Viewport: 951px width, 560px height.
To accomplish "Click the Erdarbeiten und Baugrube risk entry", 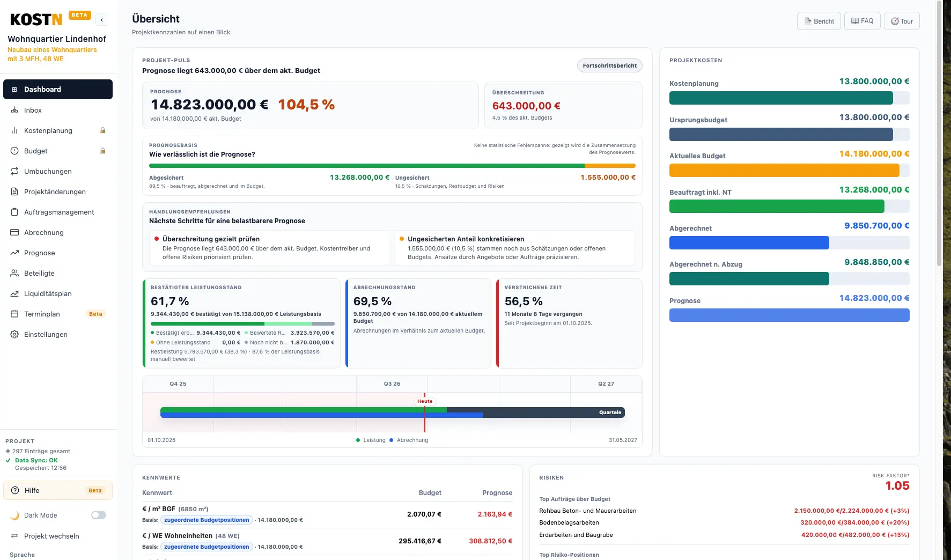I will [x=724, y=535].
